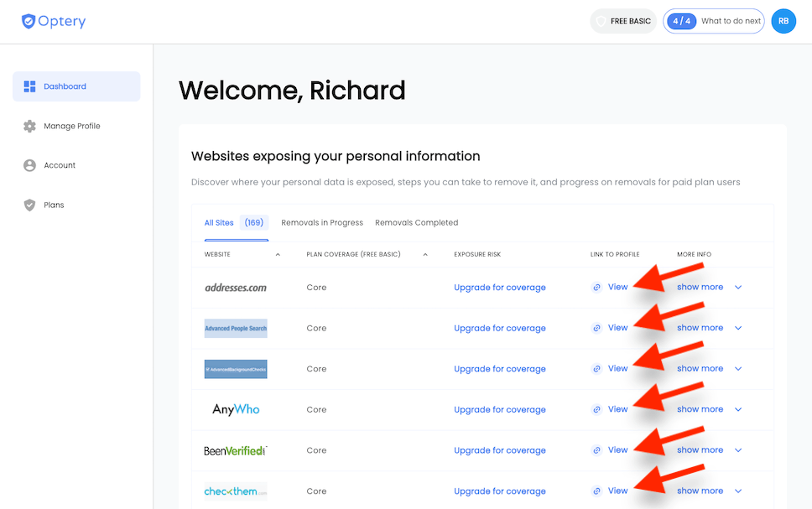Select the Dashboard grid icon in sidebar
This screenshot has width=812, height=509.
point(29,86)
